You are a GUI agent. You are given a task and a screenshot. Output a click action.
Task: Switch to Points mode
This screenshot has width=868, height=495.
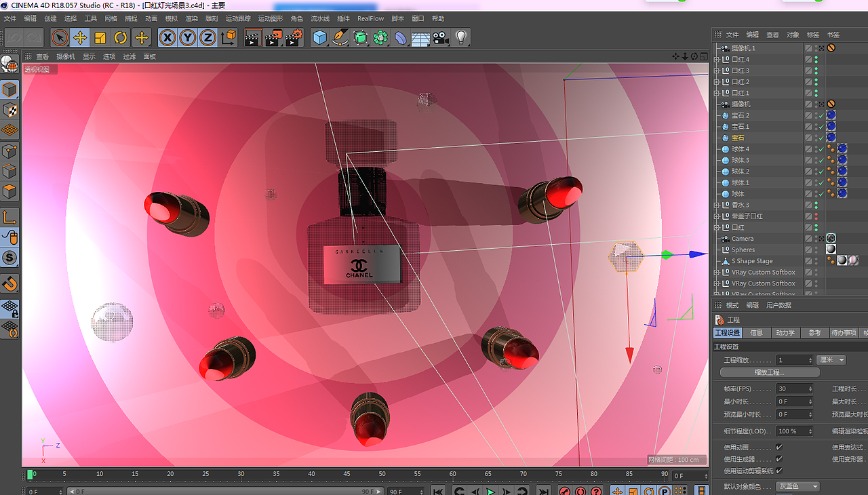[x=9, y=151]
